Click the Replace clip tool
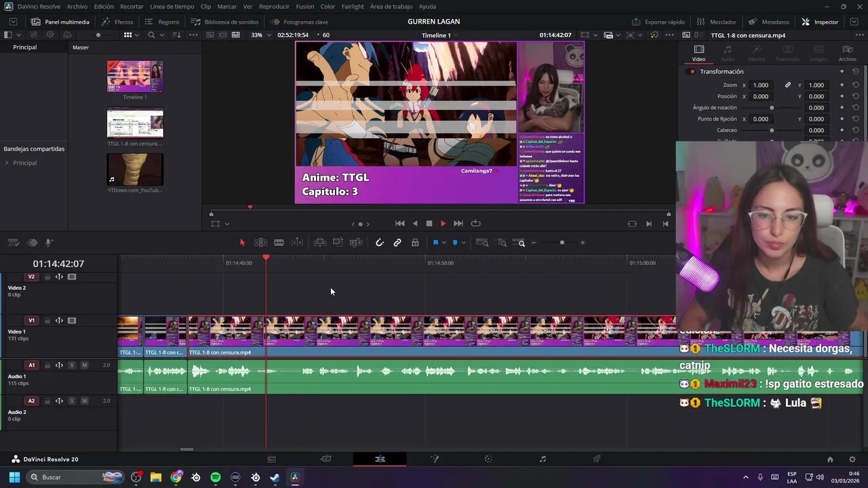This screenshot has height=488, width=868. (356, 243)
